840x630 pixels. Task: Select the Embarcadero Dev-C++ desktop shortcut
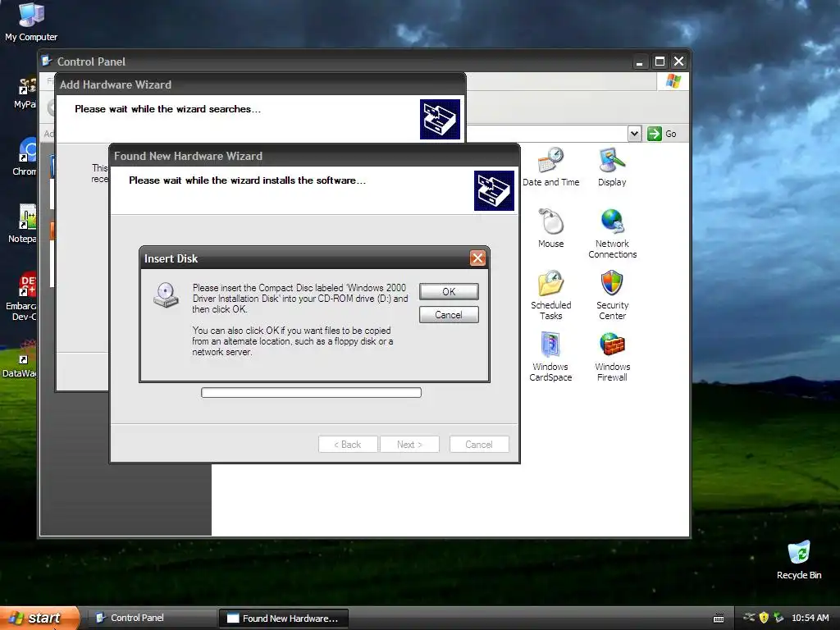[21, 296]
